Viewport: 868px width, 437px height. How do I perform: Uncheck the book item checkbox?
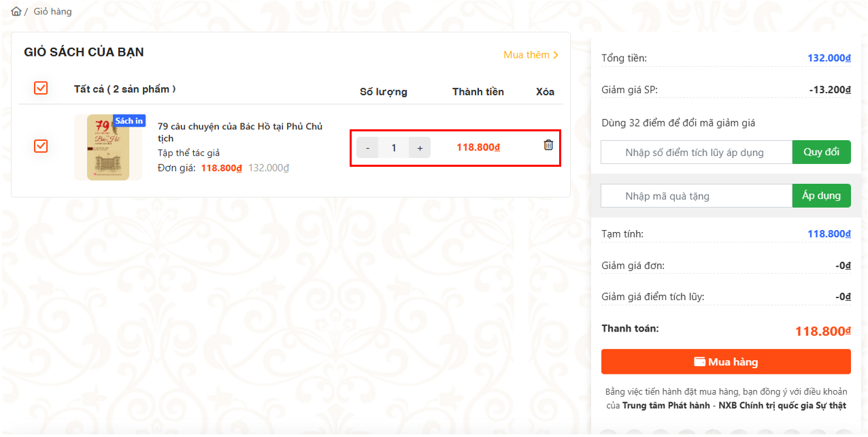pyautogui.click(x=41, y=146)
